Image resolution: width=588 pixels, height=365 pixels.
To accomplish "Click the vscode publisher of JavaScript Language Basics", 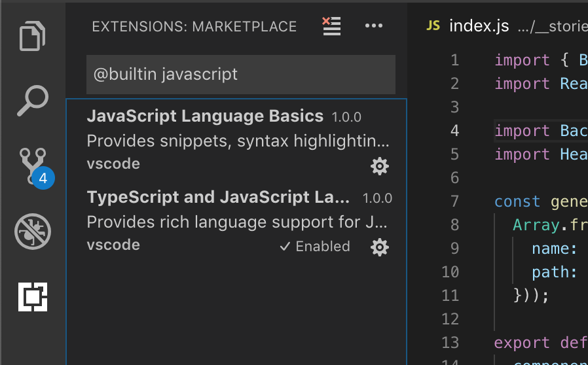I will (113, 164).
